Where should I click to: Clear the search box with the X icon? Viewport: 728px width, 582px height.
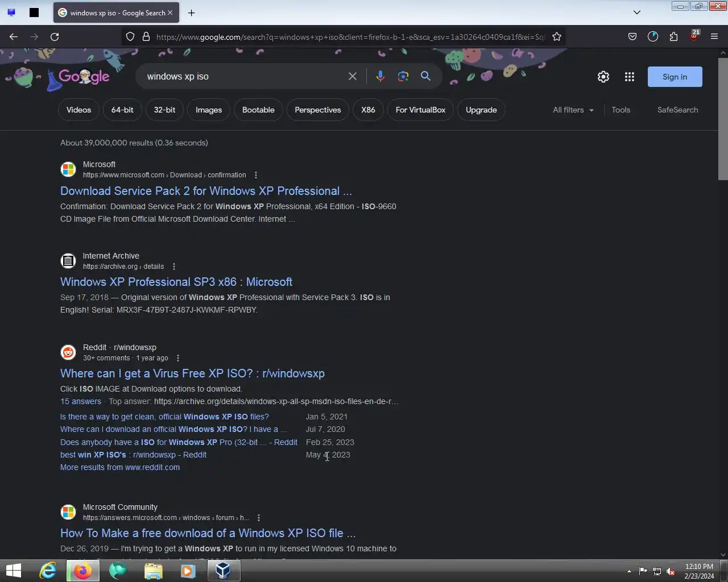coord(353,76)
